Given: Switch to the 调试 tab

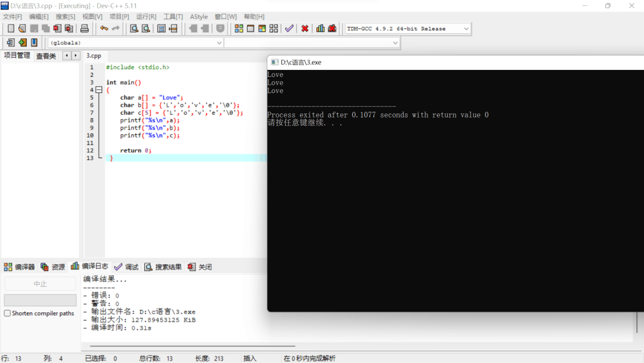Looking at the screenshot, I should pos(126,267).
